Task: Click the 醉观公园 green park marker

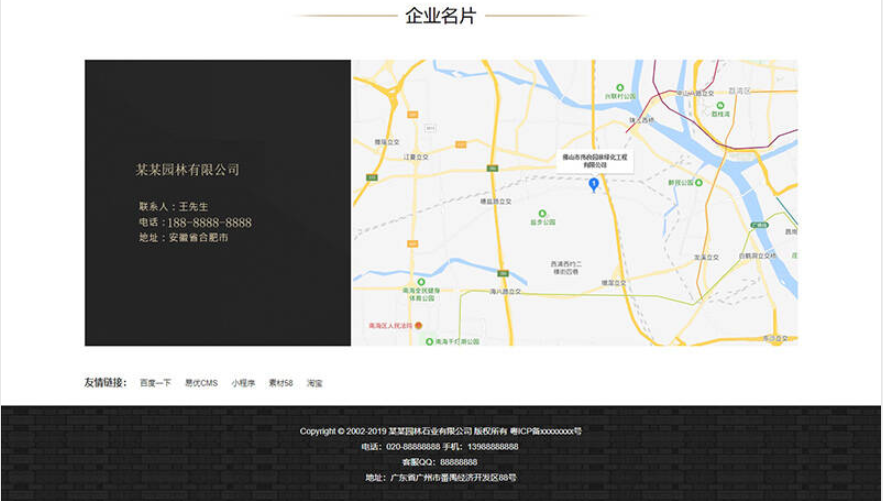Action: (x=698, y=182)
